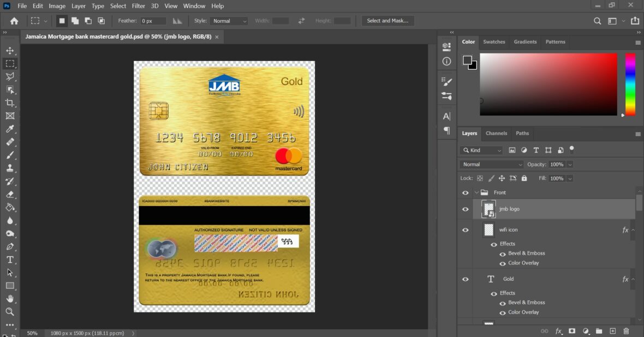Image resolution: width=644 pixels, height=337 pixels.
Task: Select the Eyedropper tool
Action: pos(10,129)
